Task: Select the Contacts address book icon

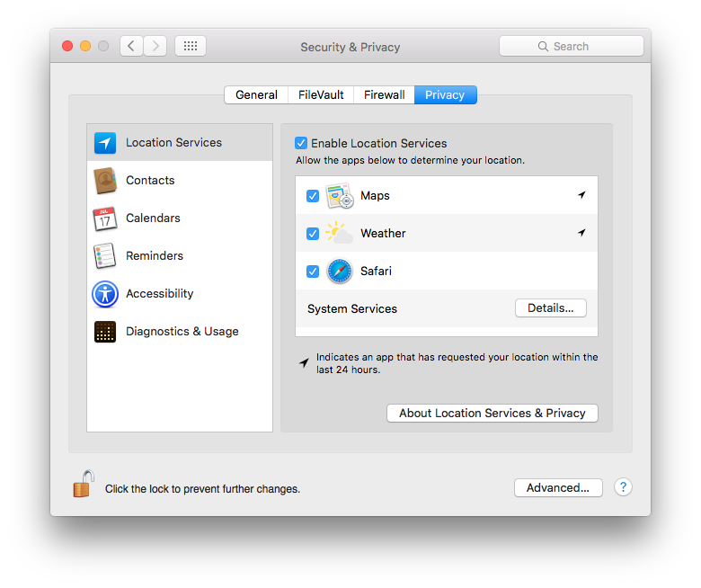Action: [x=105, y=181]
